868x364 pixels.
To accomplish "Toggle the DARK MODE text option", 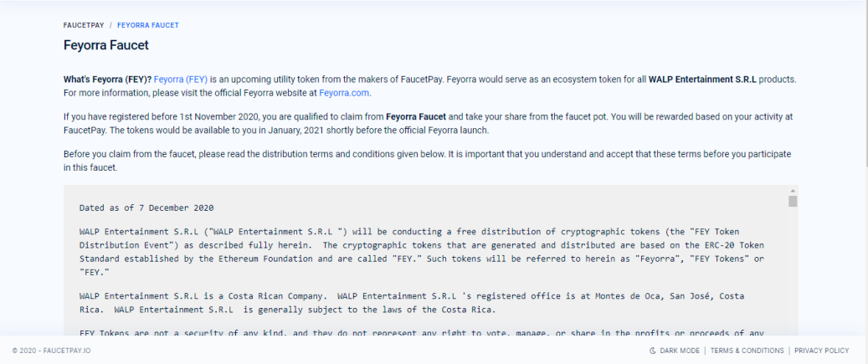I will click(x=679, y=351).
